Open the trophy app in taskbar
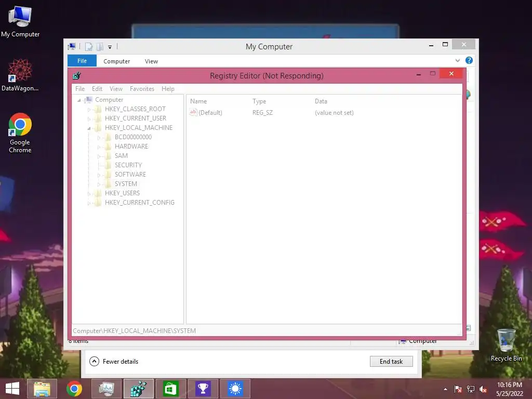 point(203,389)
